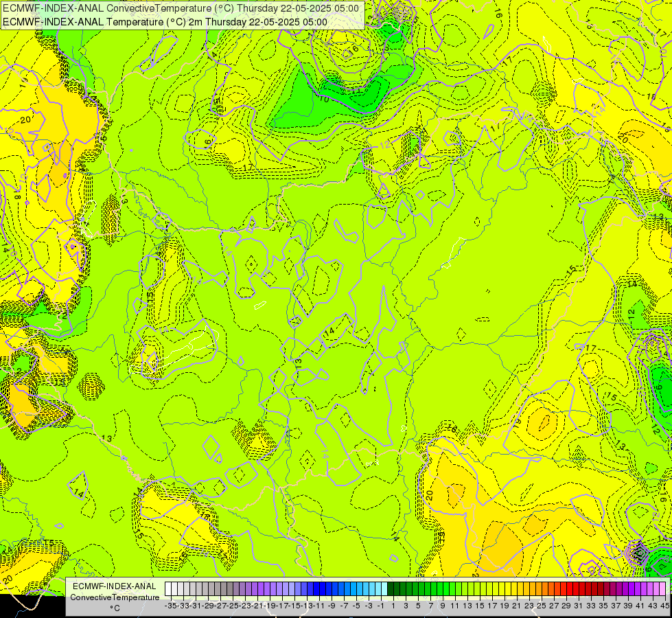Click legend scale value 21
The image size is (672, 618).
point(516,606)
